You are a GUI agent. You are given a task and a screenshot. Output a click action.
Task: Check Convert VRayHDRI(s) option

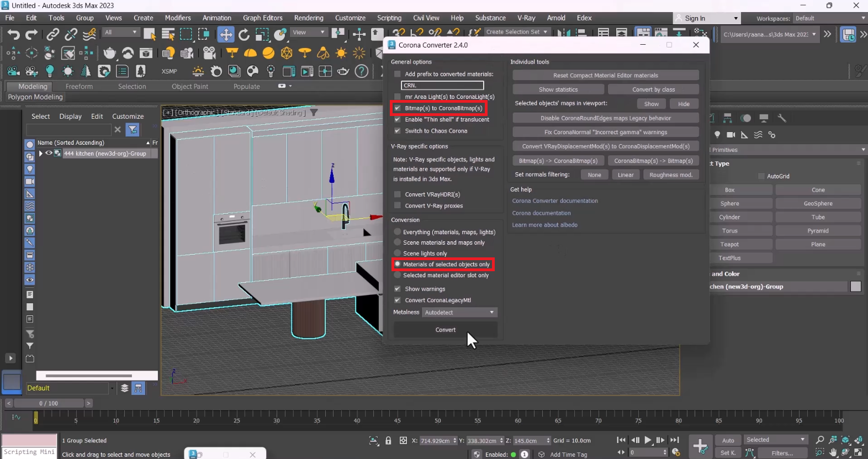[397, 194]
